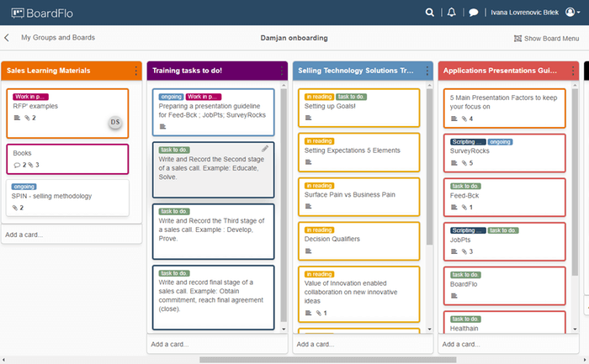This screenshot has height=364, width=589.
Task: Open the SPIN selling methodology card
Action: pos(69,195)
